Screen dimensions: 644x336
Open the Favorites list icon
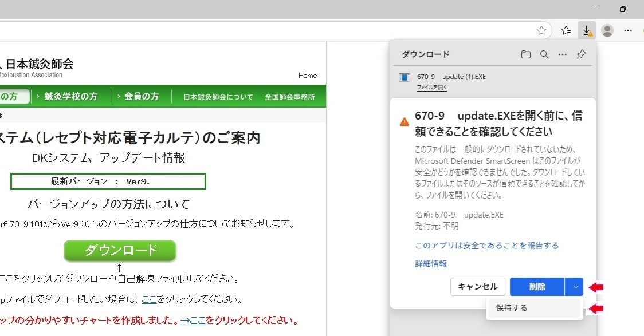click(x=566, y=30)
